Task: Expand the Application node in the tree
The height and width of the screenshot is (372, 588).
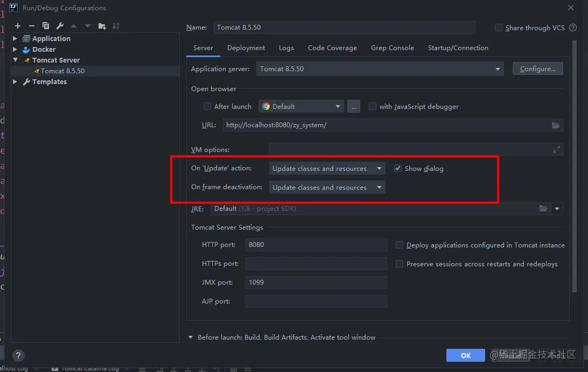Action: (x=15, y=38)
